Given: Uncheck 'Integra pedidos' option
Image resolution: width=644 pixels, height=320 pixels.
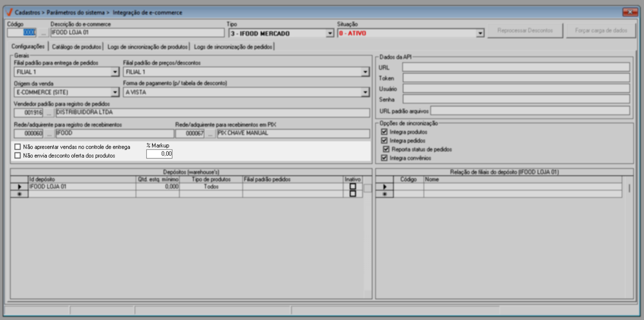Looking at the screenshot, I should [384, 140].
